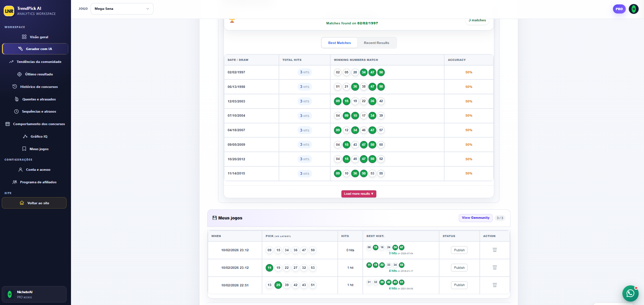The image size is (644, 305).
Task: Delete the saved game from 22:51
Action: tap(495, 285)
